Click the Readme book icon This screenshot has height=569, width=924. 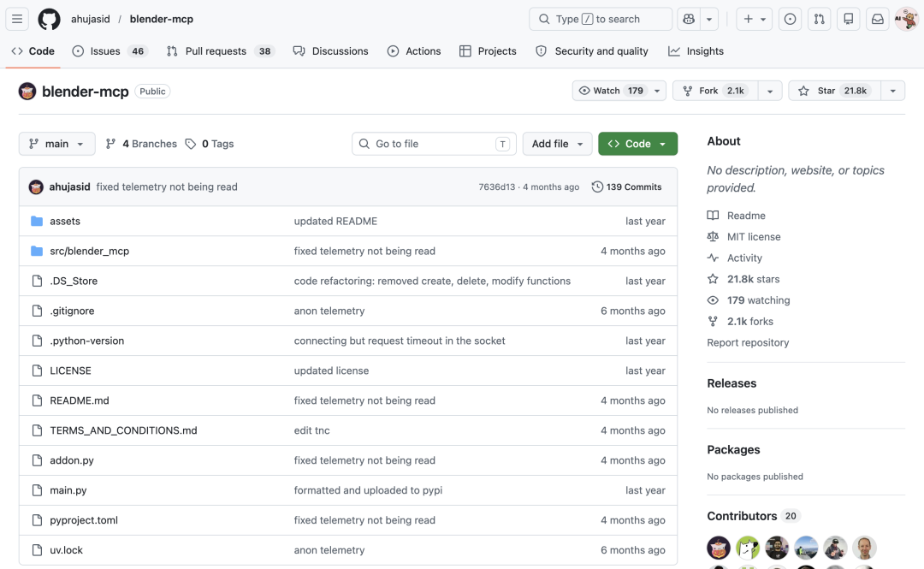(x=713, y=216)
